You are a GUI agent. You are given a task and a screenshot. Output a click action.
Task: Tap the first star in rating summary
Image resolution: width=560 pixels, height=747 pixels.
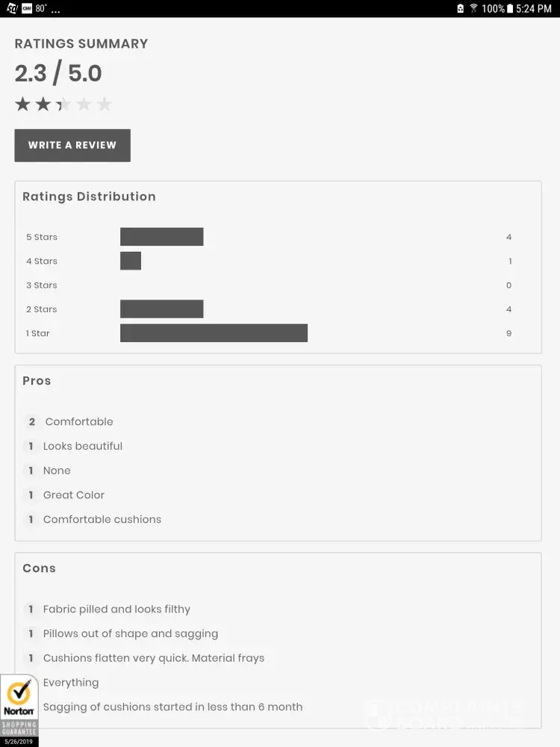pos(23,105)
